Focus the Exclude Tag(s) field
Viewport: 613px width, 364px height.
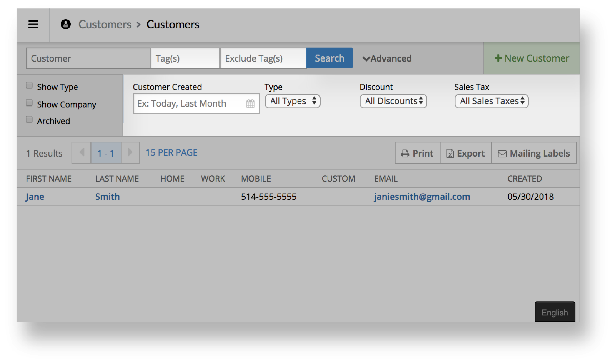263,58
